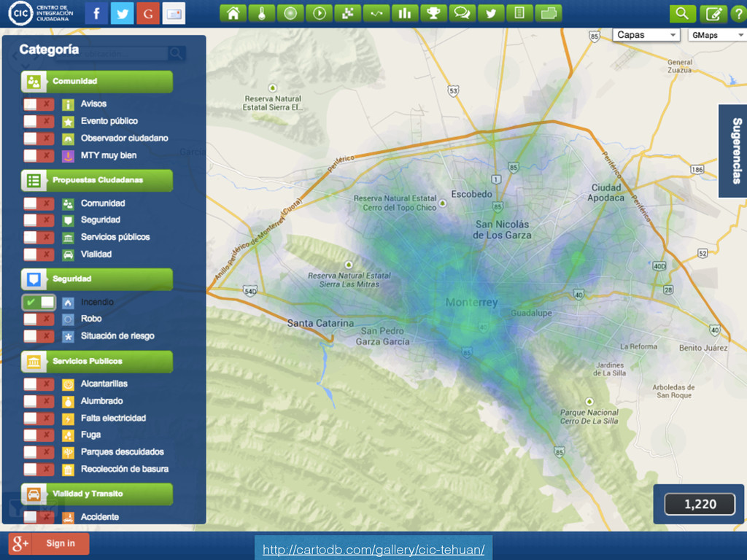This screenshot has height=560, width=747.
Task: Toggle the Alumbrado layer switch
Action: [39, 402]
